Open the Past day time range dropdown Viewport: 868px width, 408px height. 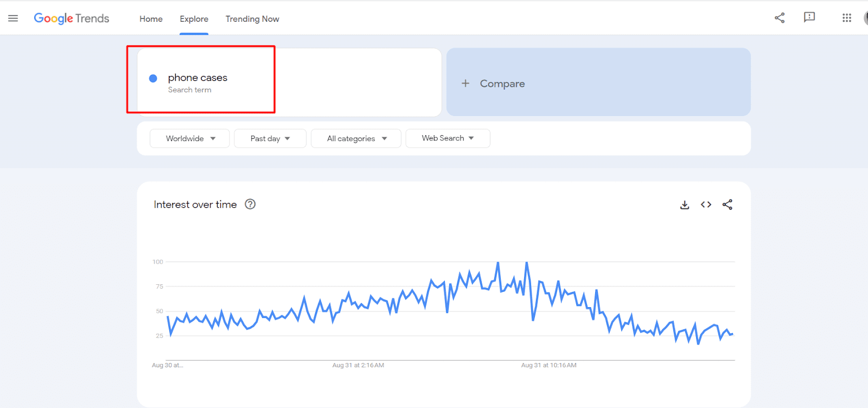pyautogui.click(x=270, y=138)
